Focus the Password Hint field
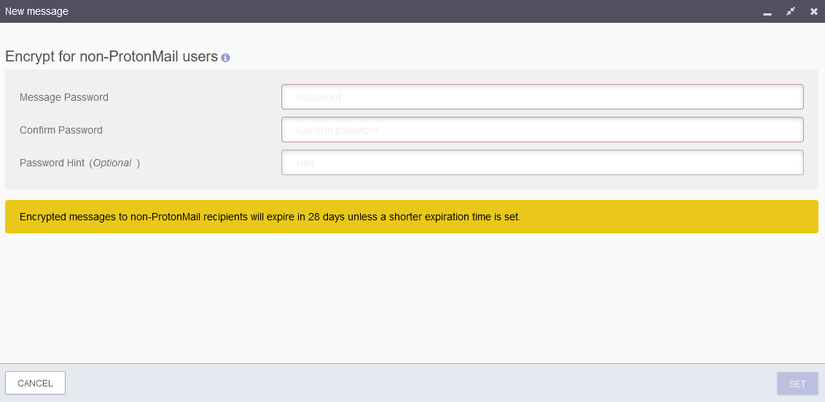This screenshot has height=402, width=825. coord(542,162)
